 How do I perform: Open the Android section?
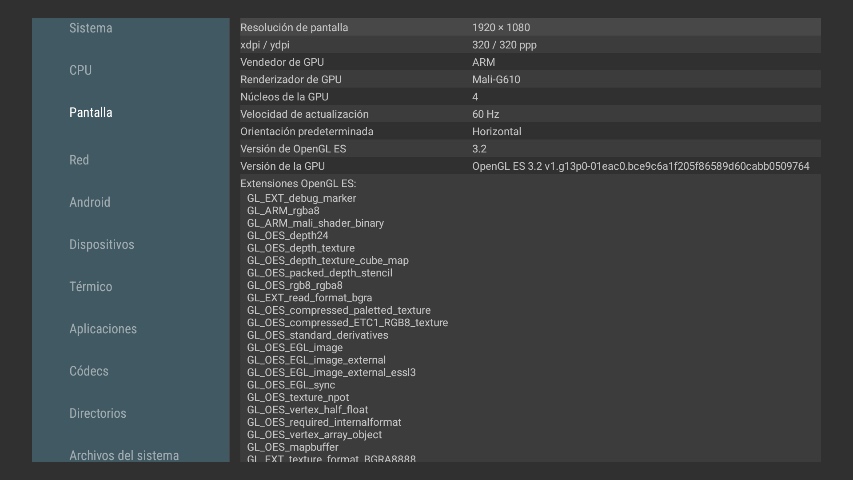(90, 202)
